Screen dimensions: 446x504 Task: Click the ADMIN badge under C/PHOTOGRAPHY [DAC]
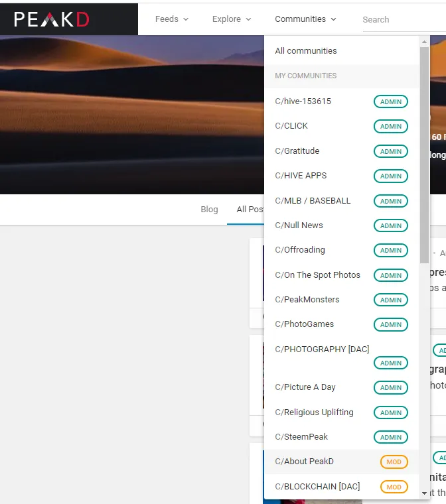tap(391, 363)
